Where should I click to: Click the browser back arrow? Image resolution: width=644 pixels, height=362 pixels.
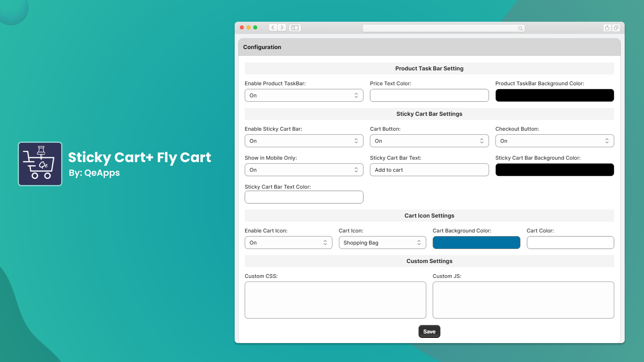coord(273,27)
